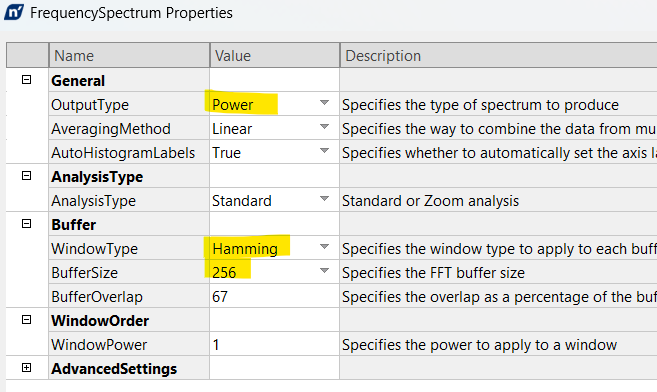Image resolution: width=657 pixels, height=392 pixels.
Task: Open the BufferSize dropdown arrow
Action: tap(324, 271)
